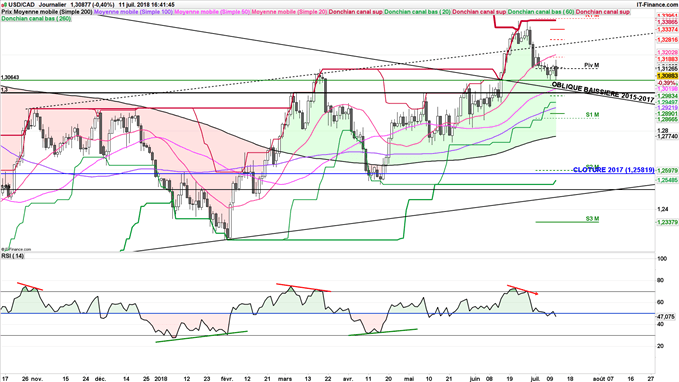Select Moyenne mobile (Simple 20) legend entry

tap(289, 12)
